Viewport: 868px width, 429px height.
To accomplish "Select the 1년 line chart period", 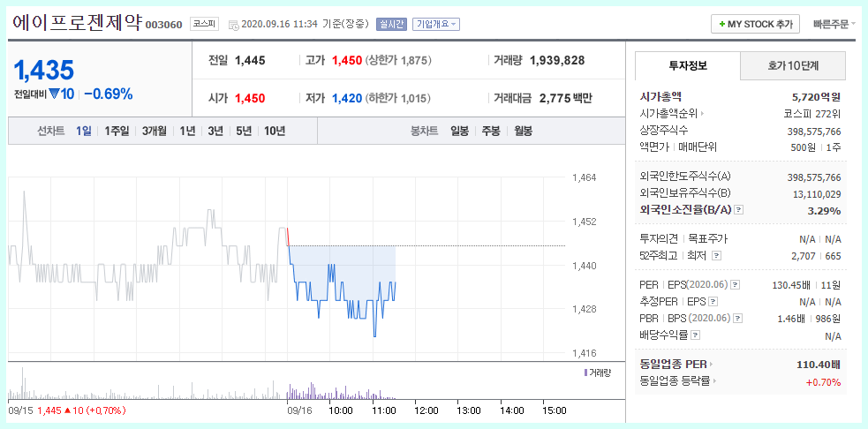I will (x=187, y=132).
